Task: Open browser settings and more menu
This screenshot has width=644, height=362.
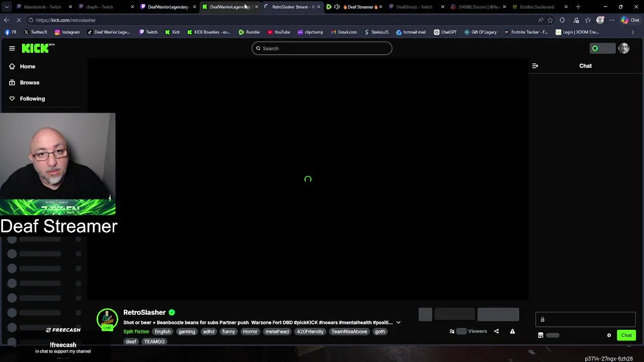Action: (x=612, y=20)
